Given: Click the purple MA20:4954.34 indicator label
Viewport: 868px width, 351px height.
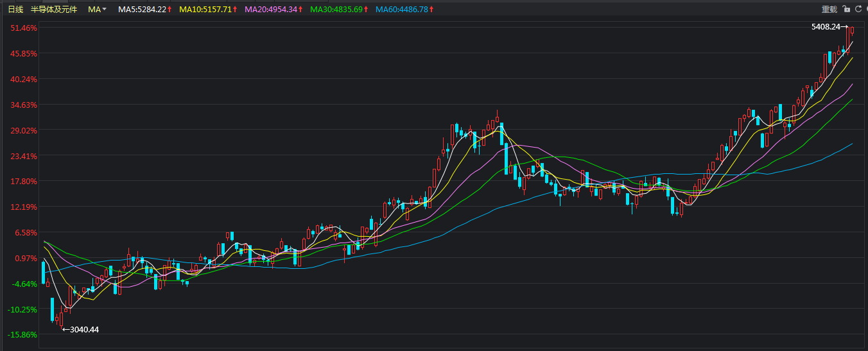Looking at the screenshot, I should (x=270, y=10).
